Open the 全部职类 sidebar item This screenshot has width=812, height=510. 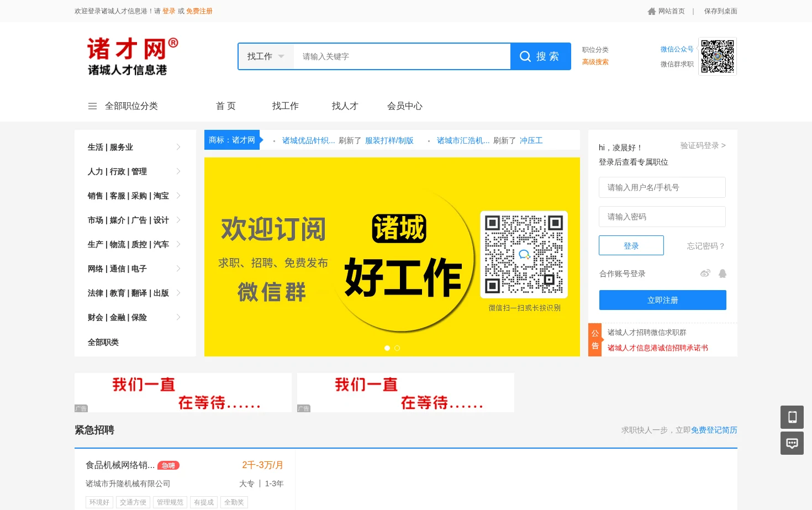103,342
